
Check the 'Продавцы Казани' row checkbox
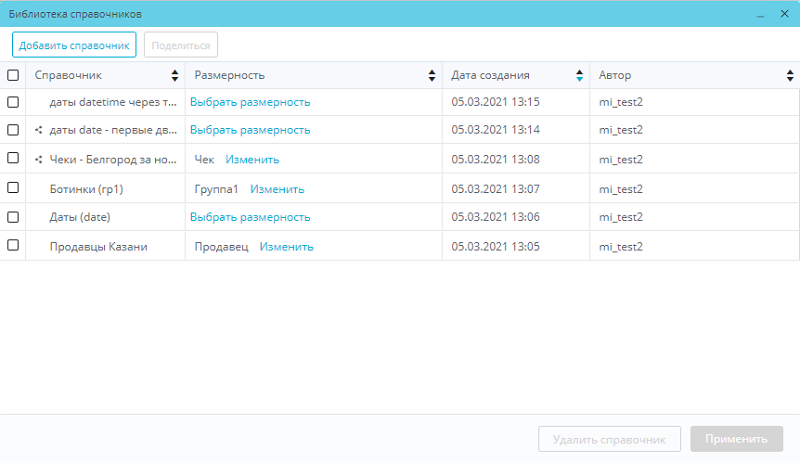tap(13, 246)
